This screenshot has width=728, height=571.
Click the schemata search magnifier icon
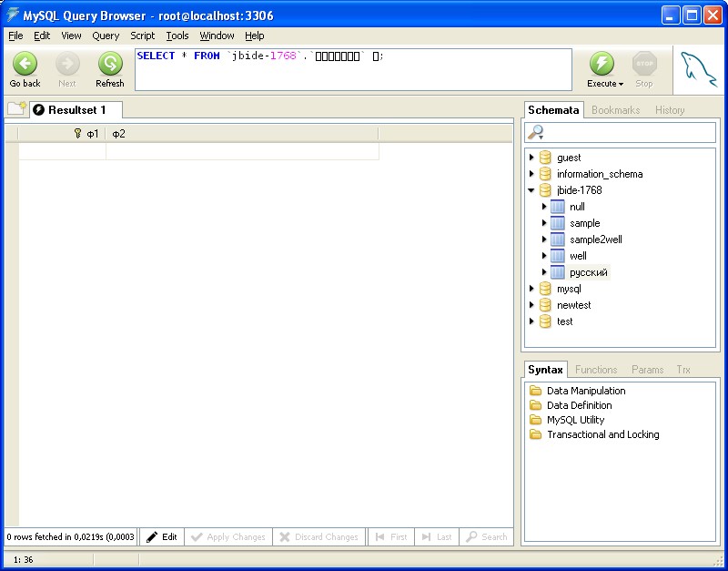coord(536,133)
